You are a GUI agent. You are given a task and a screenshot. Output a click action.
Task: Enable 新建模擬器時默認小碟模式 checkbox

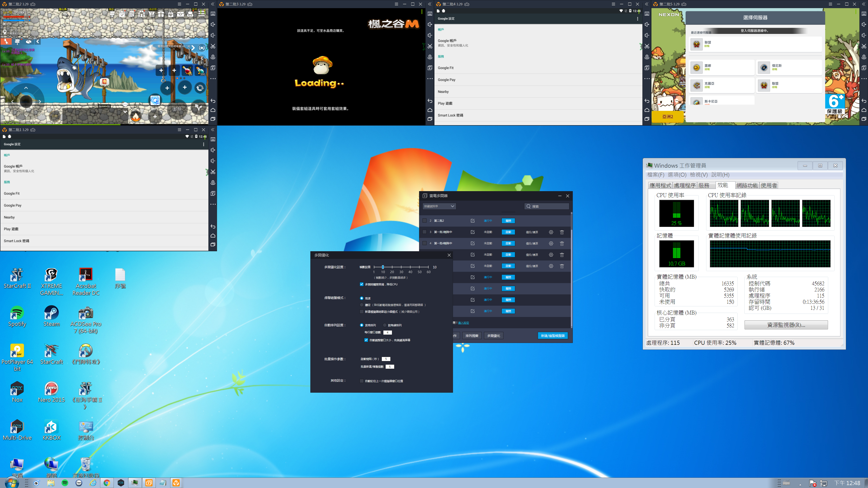coord(362,312)
